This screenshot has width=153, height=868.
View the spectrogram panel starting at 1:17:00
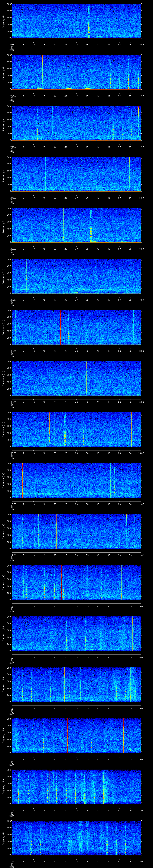(76, 838)
